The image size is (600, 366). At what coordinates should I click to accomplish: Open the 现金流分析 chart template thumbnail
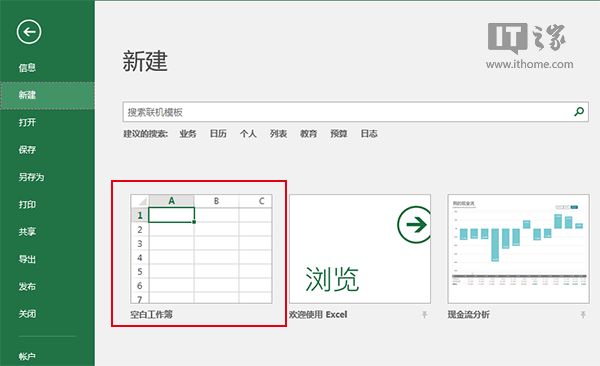(x=518, y=249)
